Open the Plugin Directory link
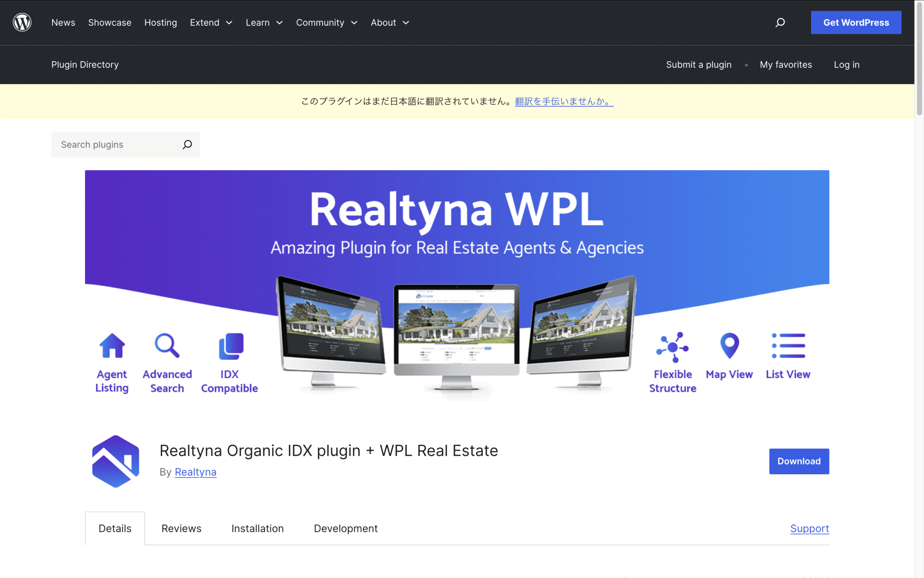Image resolution: width=924 pixels, height=578 pixels. pos(85,65)
